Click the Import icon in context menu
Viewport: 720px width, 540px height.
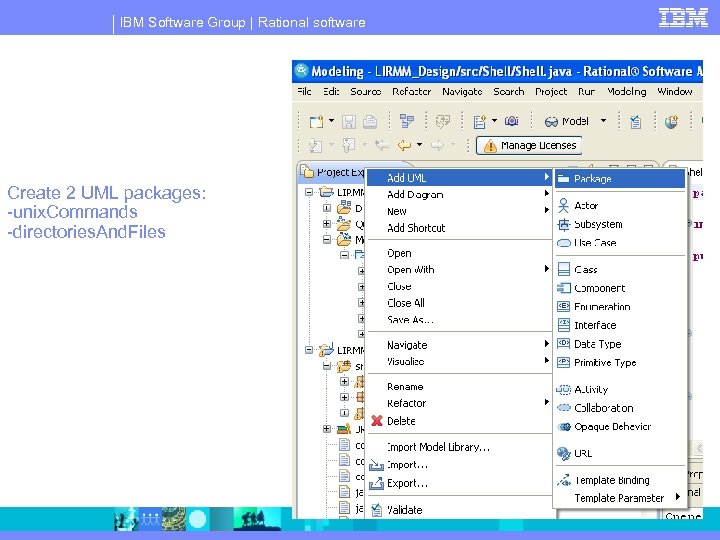[377, 465]
